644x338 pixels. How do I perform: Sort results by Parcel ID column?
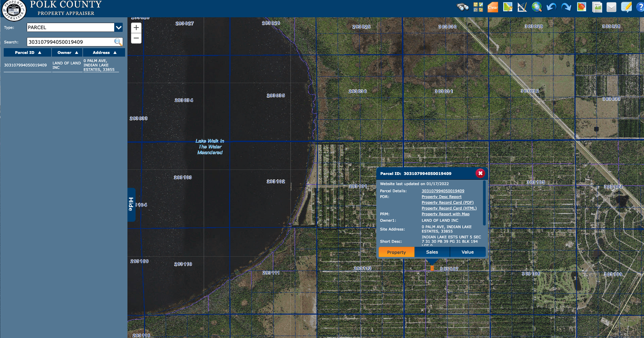(27, 53)
